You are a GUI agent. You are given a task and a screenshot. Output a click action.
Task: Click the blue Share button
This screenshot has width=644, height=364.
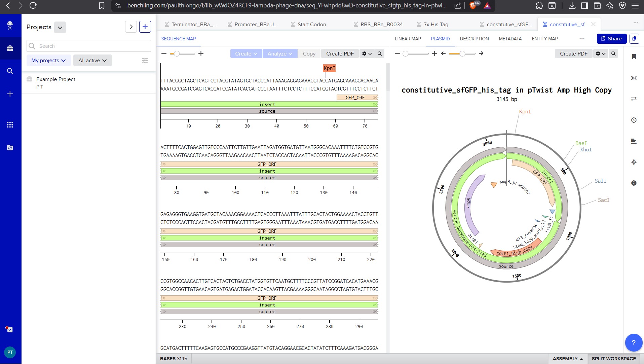pyautogui.click(x=611, y=39)
